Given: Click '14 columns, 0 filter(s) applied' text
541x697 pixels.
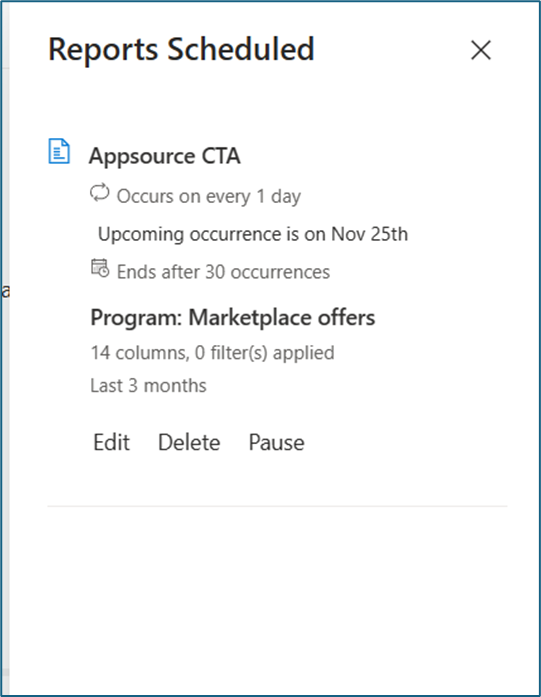Looking at the screenshot, I should (212, 353).
